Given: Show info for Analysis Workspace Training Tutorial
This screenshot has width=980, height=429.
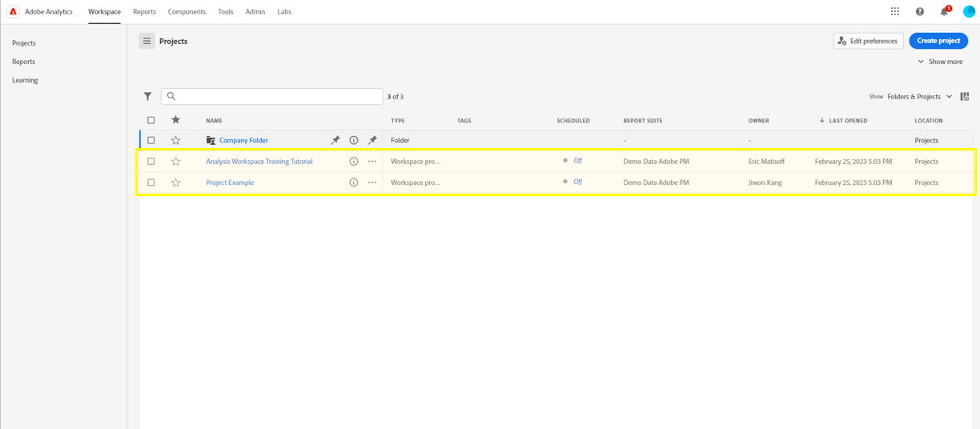Looking at the screenshot, I should [x=354, y=161].
